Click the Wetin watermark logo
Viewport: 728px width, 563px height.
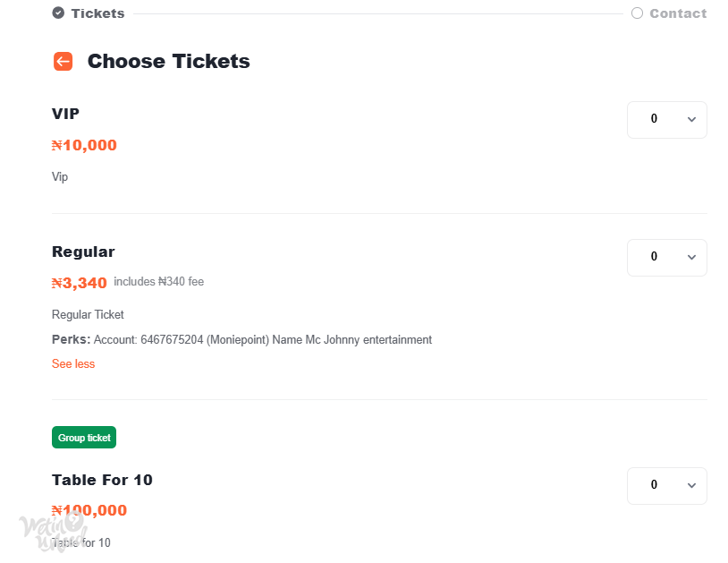pyautogui.click(x=54, y=532)
